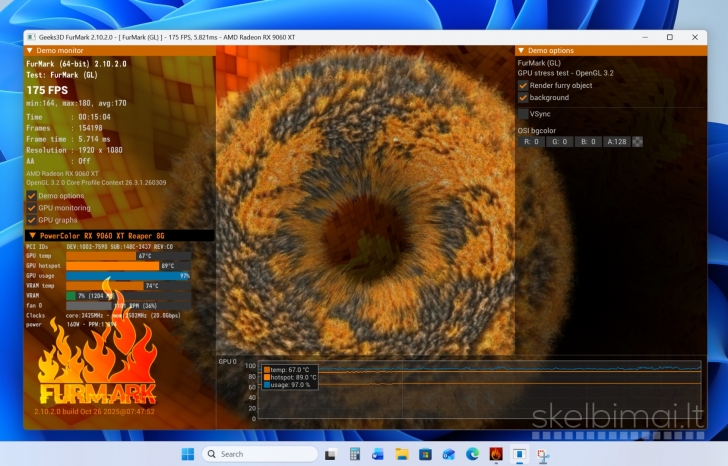Click the Clocks core:2425MHz line
The height and width of the screenshot is (466, 728).
pyautogui.click(x=103, y=316)
